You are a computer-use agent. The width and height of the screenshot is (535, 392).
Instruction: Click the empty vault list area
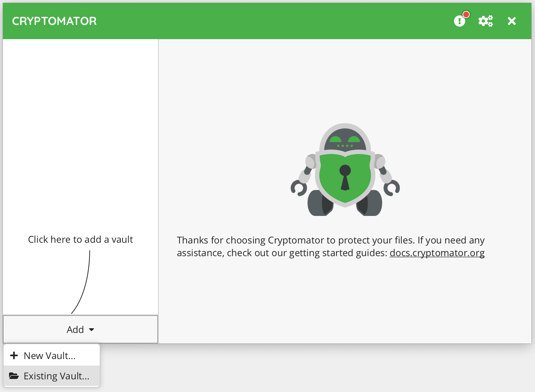(x=80, y=127)
